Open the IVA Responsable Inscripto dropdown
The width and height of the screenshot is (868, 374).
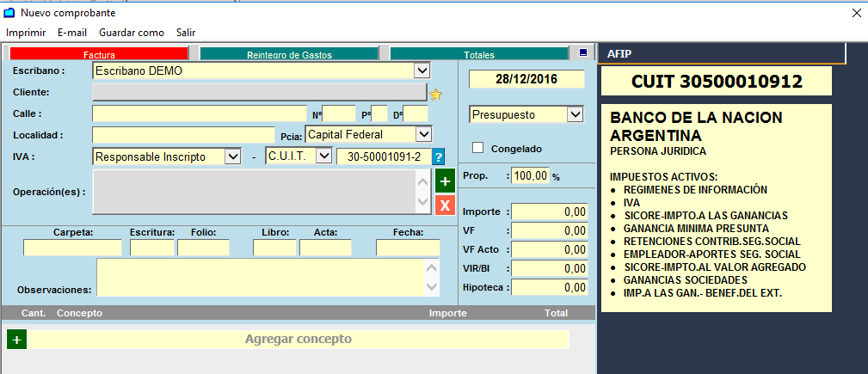point(232,156)
